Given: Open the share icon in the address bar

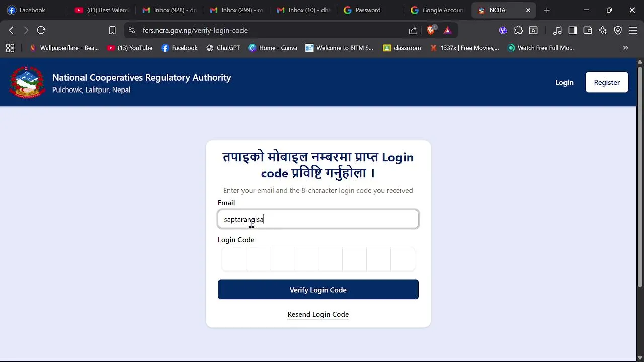Looking at the screenshot, I should point(413,30).
